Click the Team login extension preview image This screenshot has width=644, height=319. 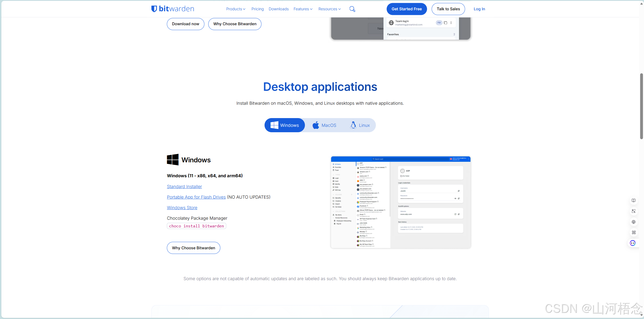coord(401,28)
